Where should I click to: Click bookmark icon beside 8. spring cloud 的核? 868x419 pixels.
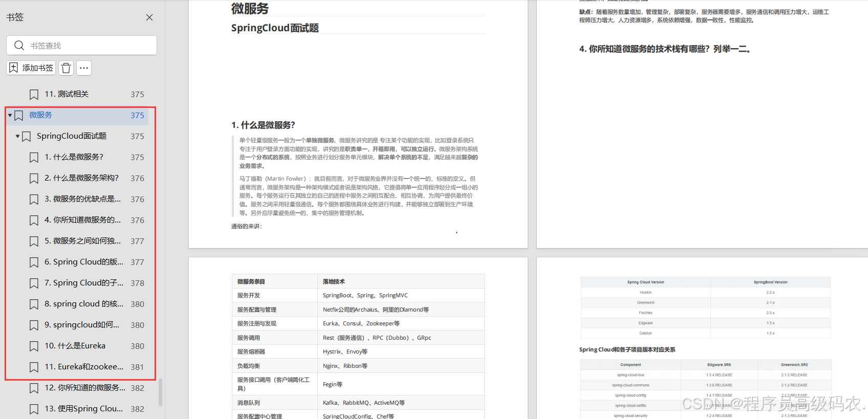coord(34,304)
